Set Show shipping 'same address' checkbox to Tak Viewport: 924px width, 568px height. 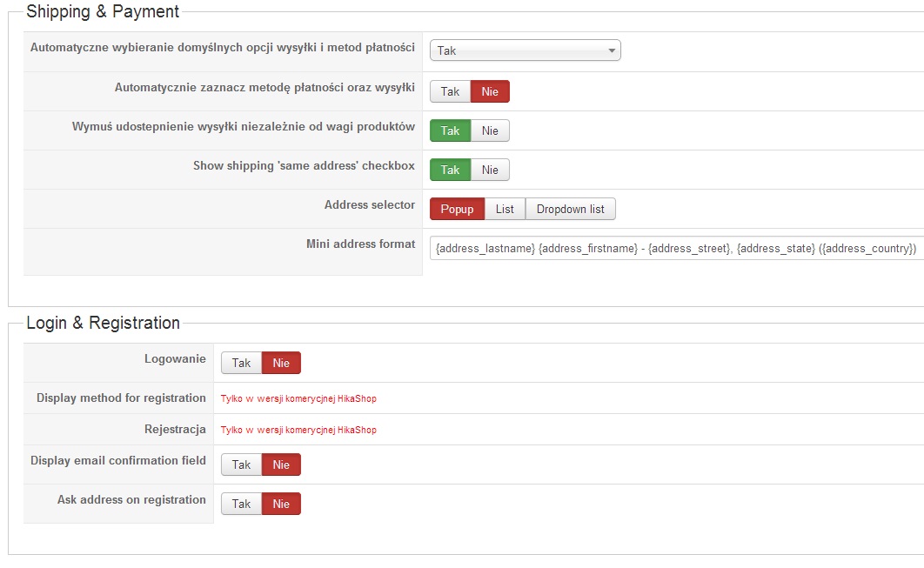pyautogui.click(x=450, y=170)
